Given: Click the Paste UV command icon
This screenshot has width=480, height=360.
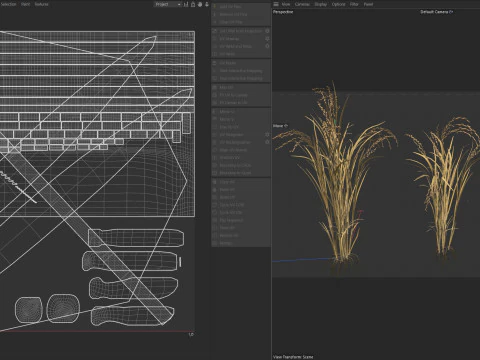Looking at the screenshot, I should pos(215,190).
